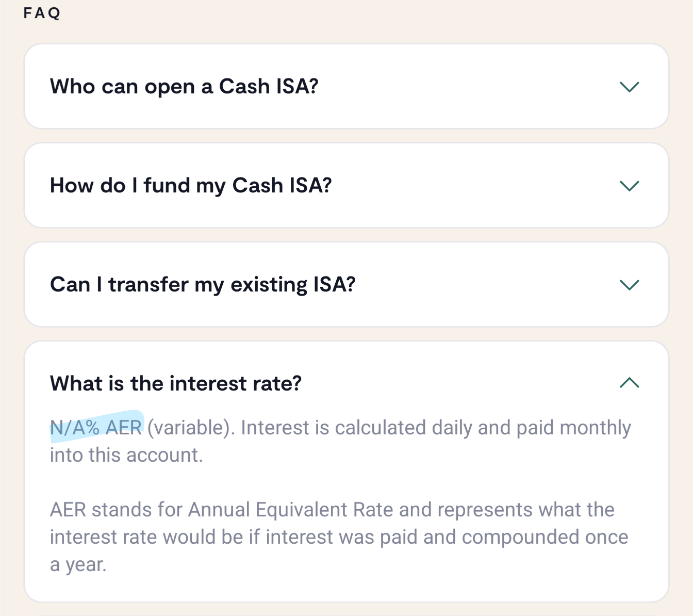
Task: Expand the chevron beside "Who can open a Cash ISA?"
Action: click(629, 87)
